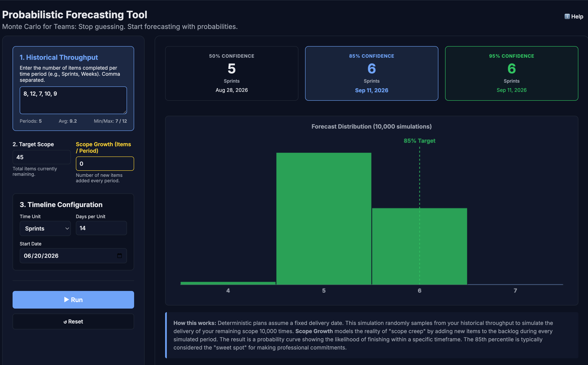Open the Time Unit Sprints dropdown
588x365 pixels.
[45, 228]
